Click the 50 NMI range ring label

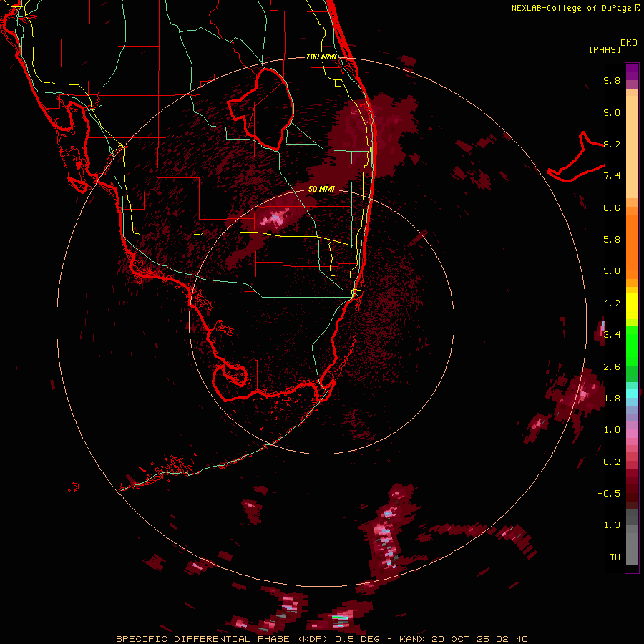point(321,189)
